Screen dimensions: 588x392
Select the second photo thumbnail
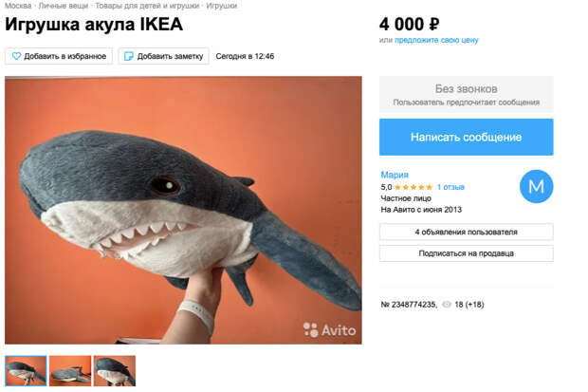click(x=70, y=370)
